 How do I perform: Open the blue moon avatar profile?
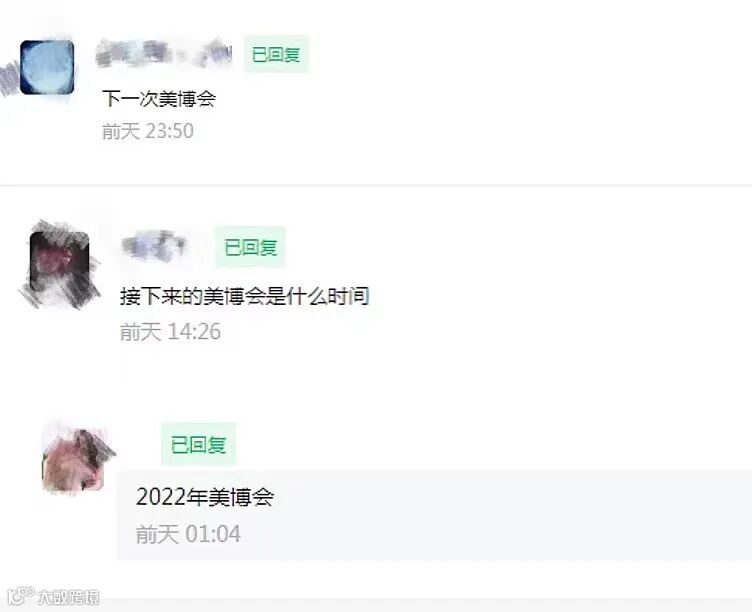coord(47,67)
